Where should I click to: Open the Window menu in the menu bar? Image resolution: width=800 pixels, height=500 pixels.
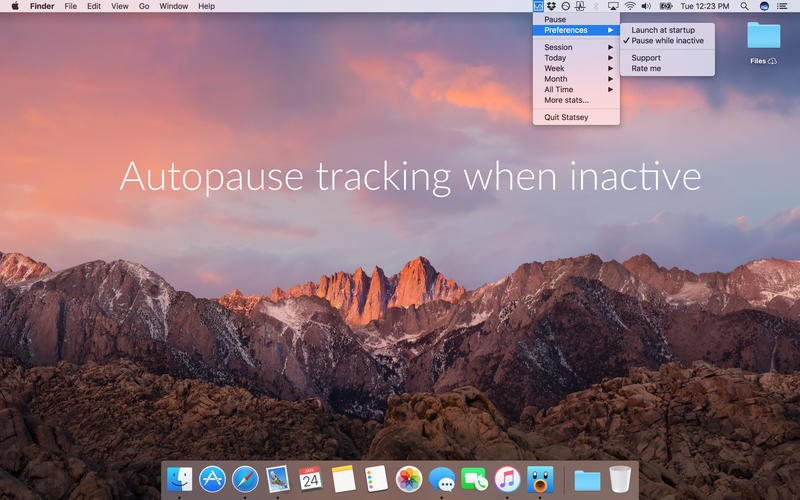[173, 6]
